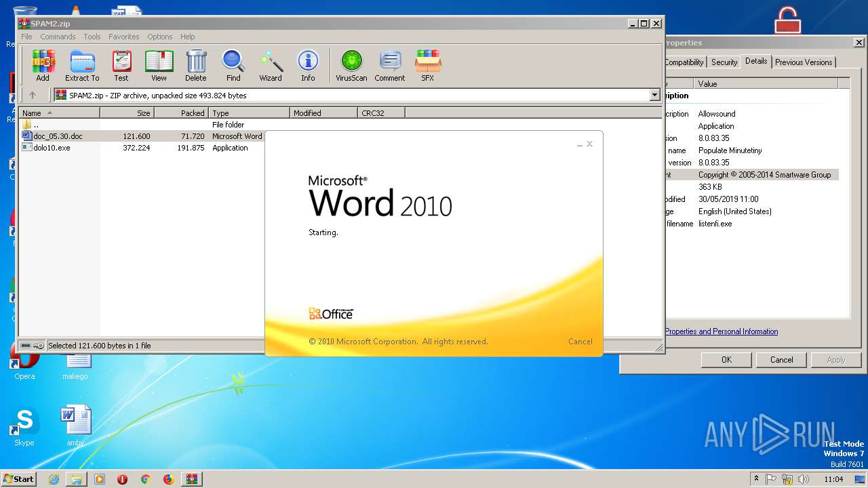
Task: Click Cancel in the Properties dialog
Action: [781, 360]
